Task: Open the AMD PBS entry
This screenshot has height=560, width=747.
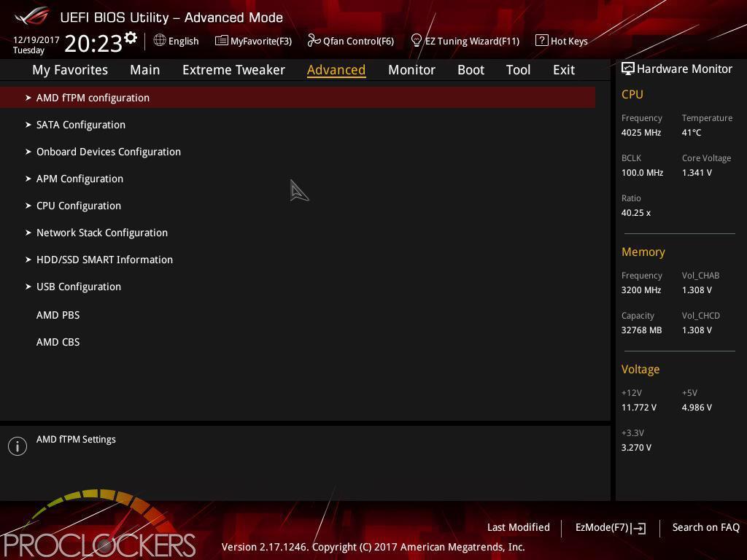Action: 58,315
